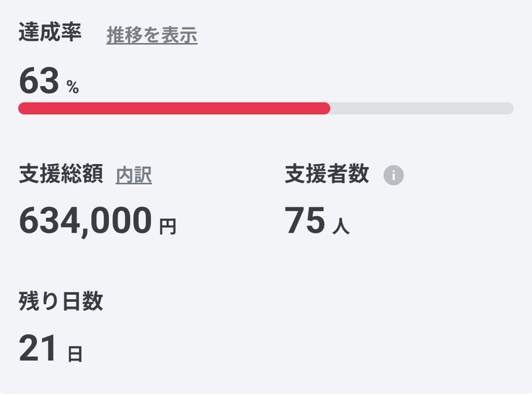Click the 人 unit after 75
The image size is (532, 396).
[x=340, y=226]
